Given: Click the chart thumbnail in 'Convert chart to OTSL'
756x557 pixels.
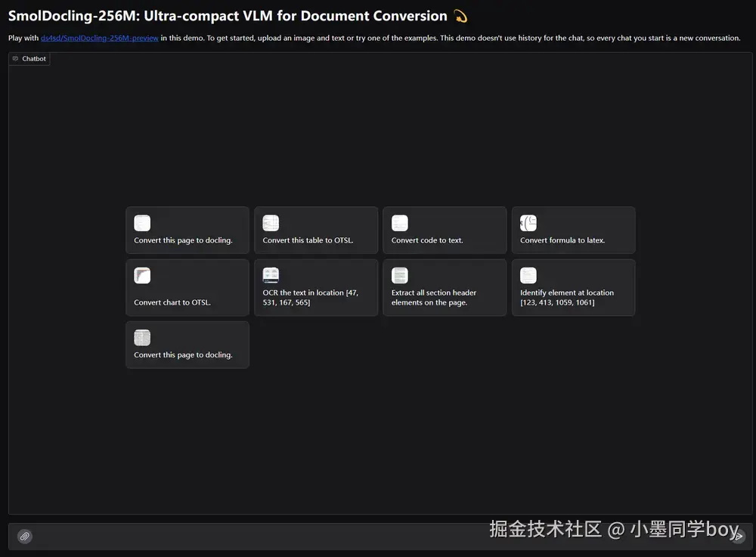Looking at the screenshot, I should (142, 276).
